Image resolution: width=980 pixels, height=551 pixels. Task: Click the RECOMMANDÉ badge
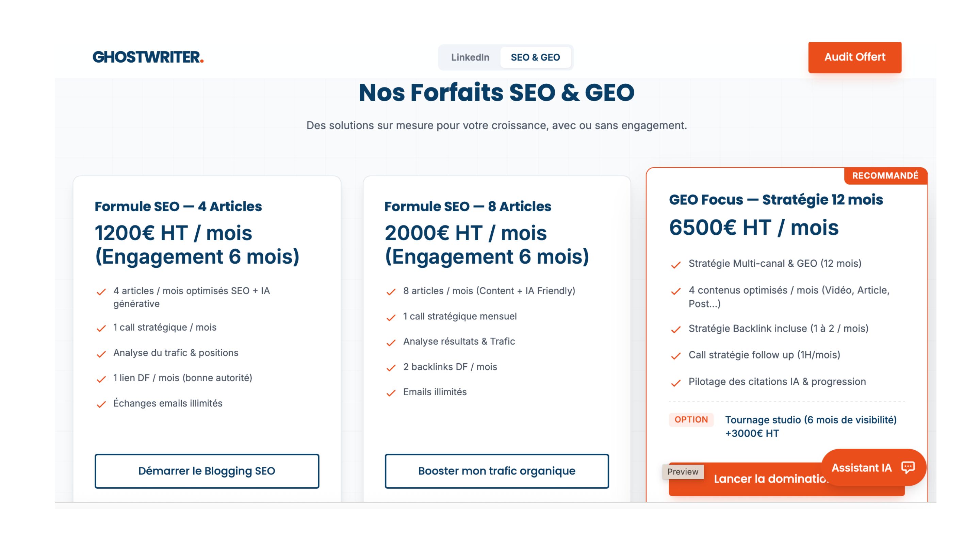[885, 176]
